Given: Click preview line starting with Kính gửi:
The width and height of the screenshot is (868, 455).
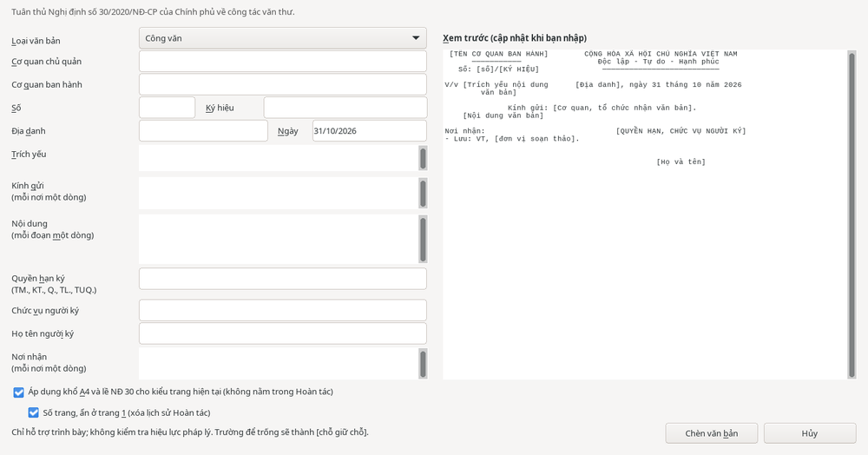Looking at the screenshot, I should (602, 108).
